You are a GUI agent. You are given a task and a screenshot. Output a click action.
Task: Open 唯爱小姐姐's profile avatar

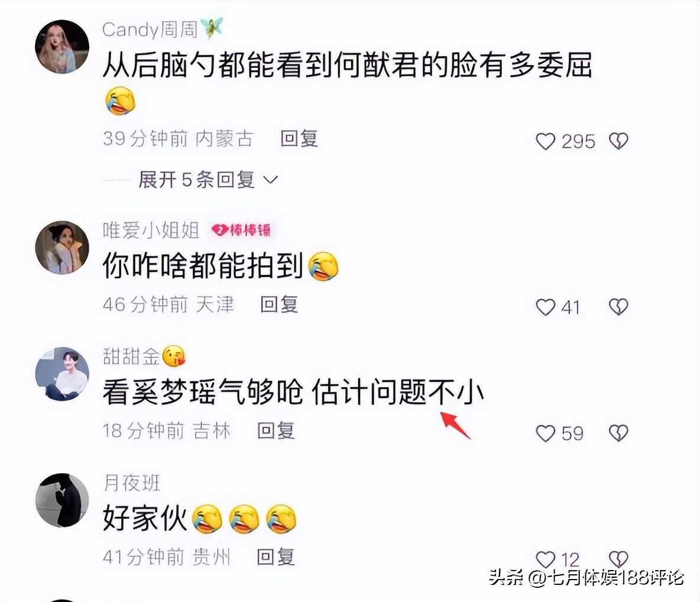pyautogui.click(x=62, y=247)
